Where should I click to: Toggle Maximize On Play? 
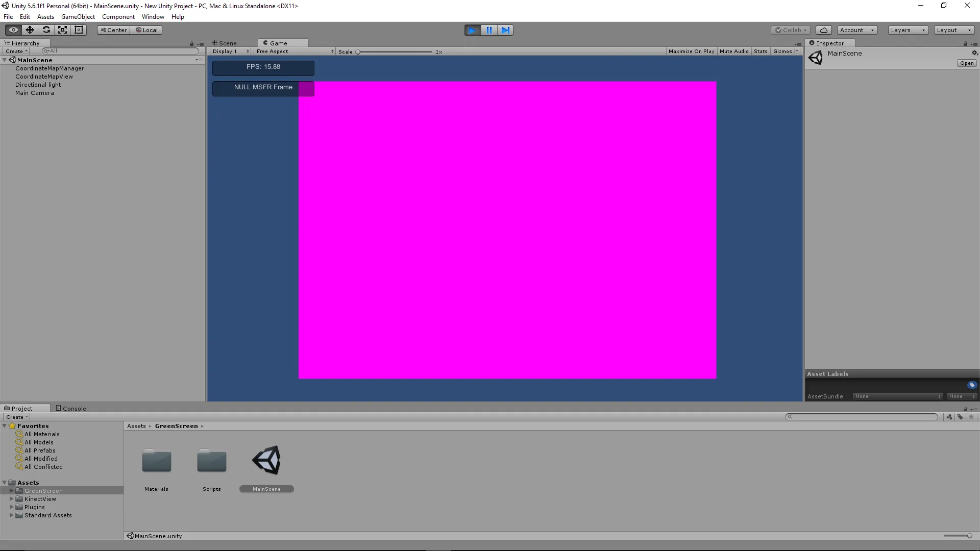click(691, 52)
